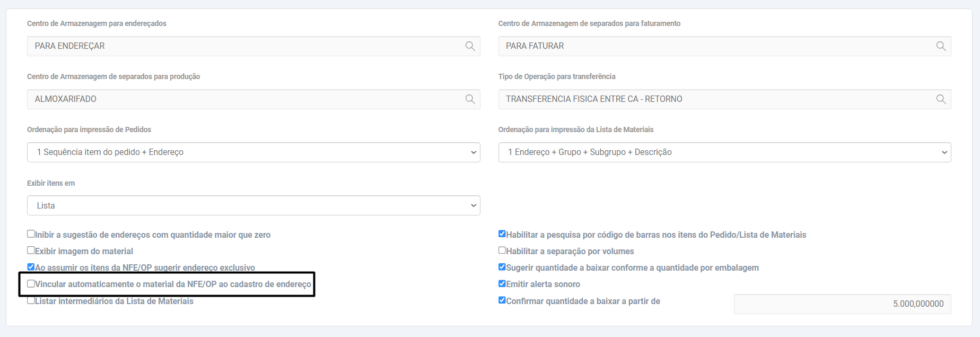
Task: Disable pesquisa por código de barras checkbox
Action: coord(502,234)
